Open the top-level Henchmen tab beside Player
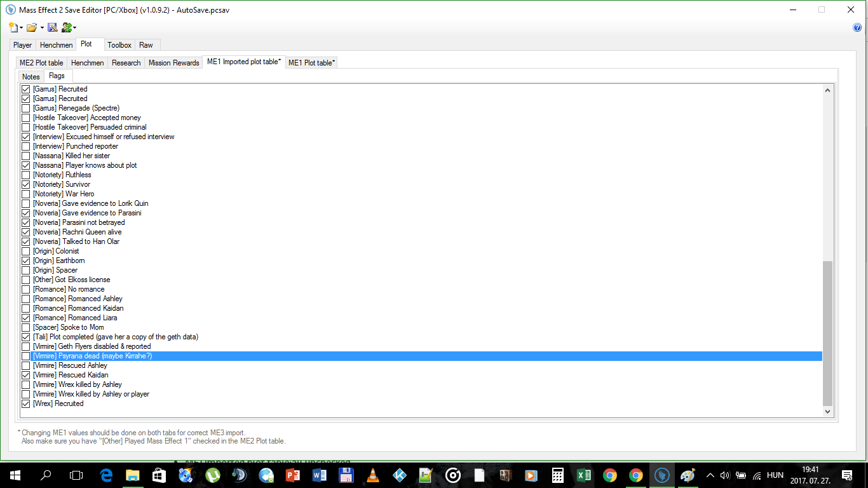The image size is (868, 488). click(x=56, y=45)
